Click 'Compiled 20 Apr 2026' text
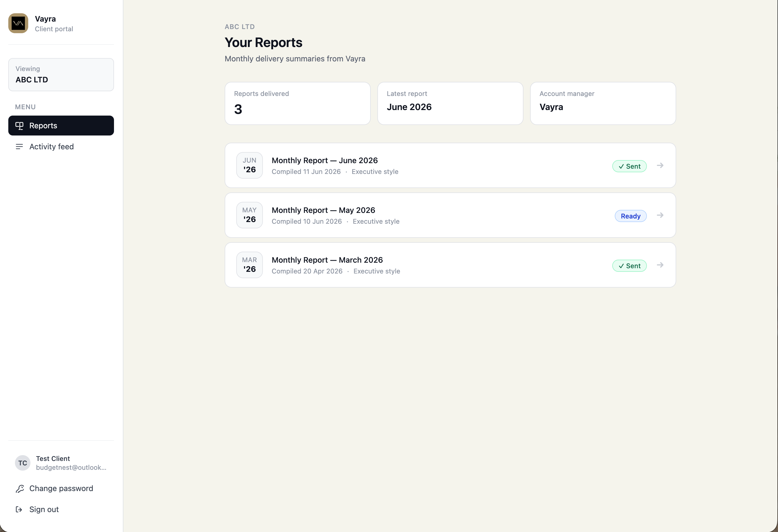This screenshot has width=778, height=532. (x=307, y=271)
